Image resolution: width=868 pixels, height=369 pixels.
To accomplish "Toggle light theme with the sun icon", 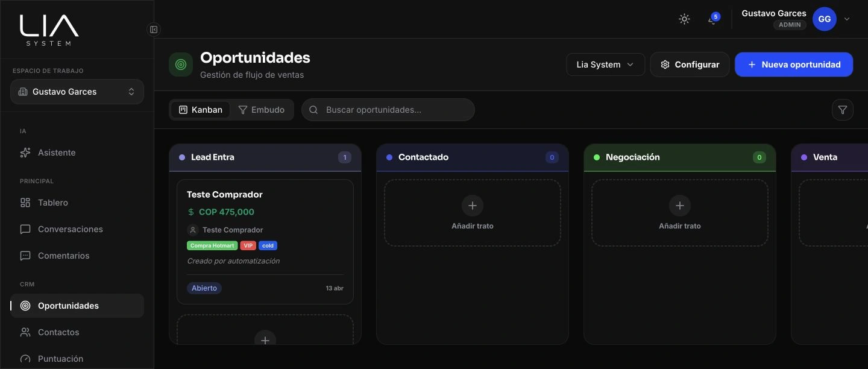I will pos(684,19).
